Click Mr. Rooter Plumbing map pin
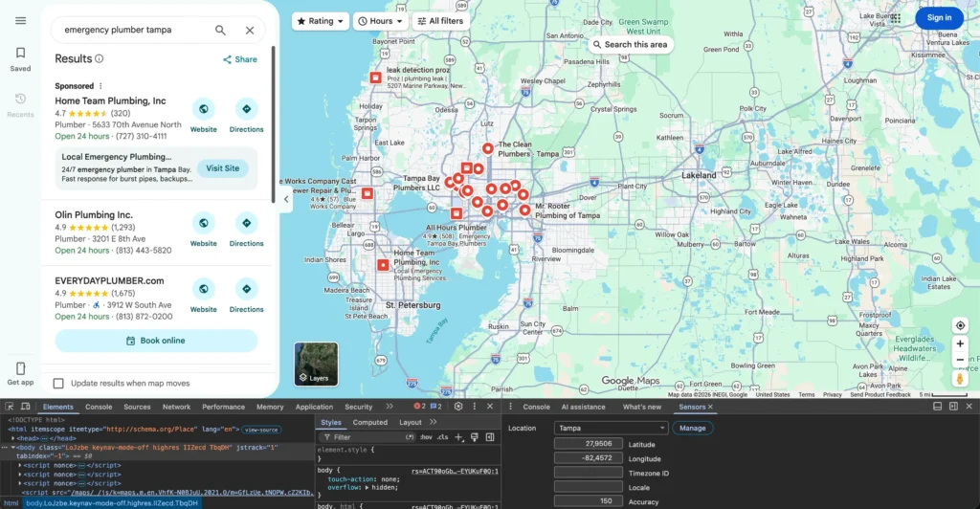Viewport: 980px width, 509px height. tap(524, 210)
